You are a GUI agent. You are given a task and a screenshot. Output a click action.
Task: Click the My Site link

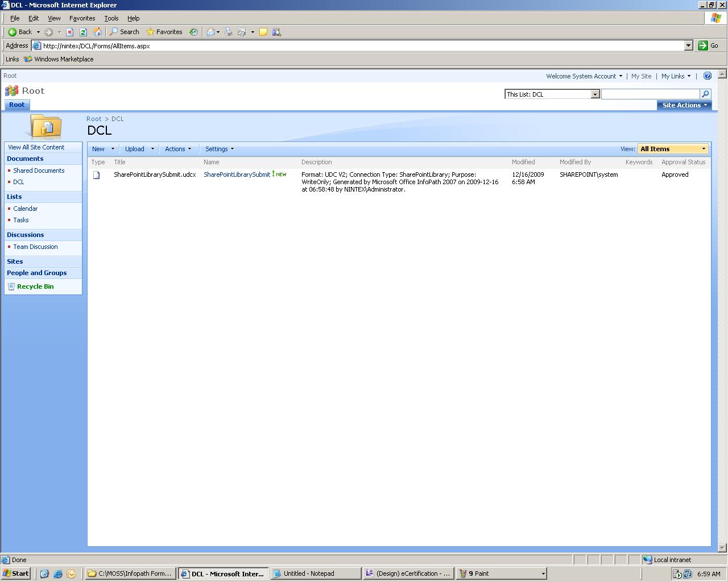[641, 76]
